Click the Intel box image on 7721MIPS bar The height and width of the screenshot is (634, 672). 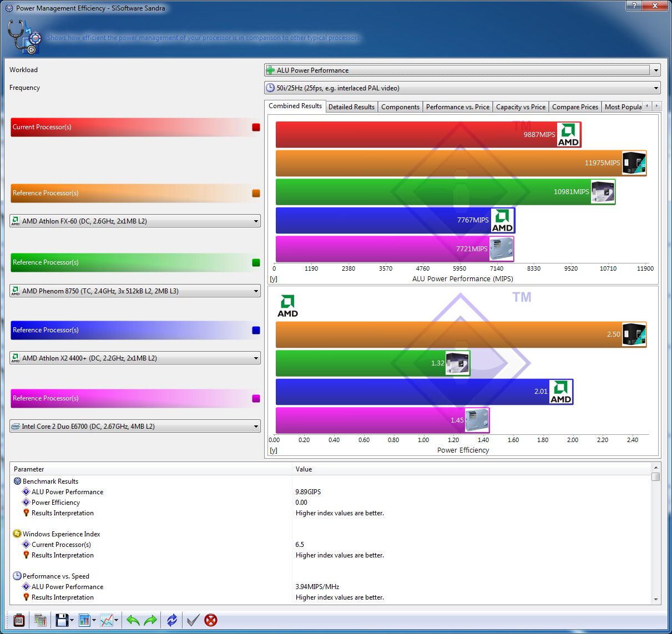(501, 249)
